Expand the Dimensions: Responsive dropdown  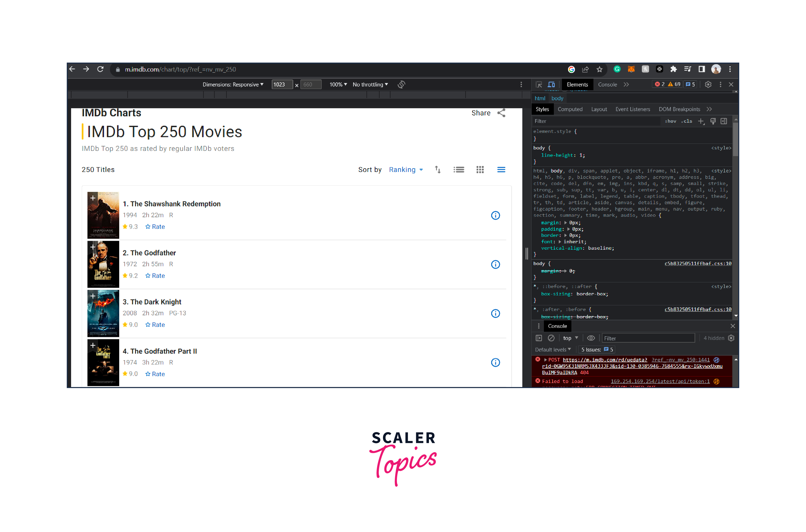tap(233, 85)
